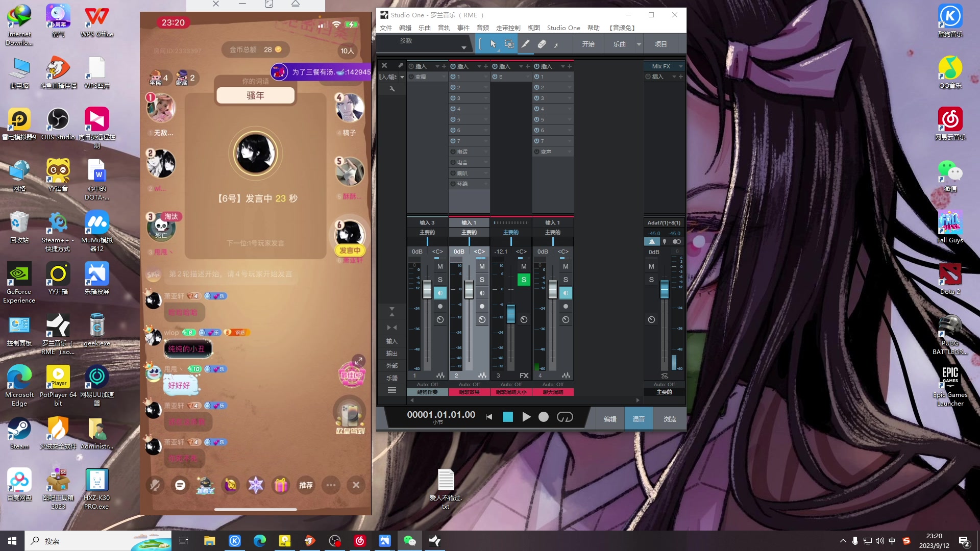Open the more options dots in phone app
This screenshot has height=551, width=980.
[331, 485]
